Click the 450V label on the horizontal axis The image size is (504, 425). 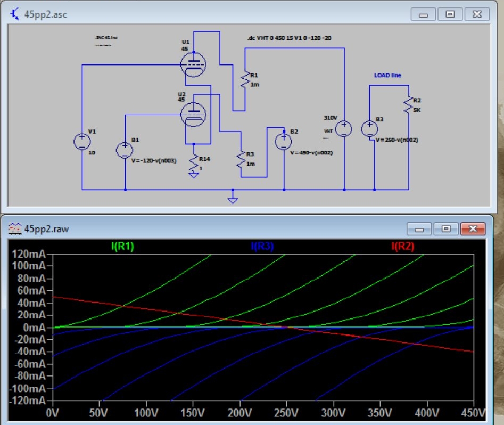click(473, 413)
